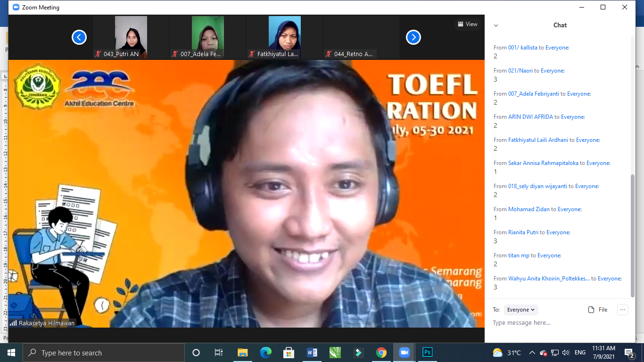Click Putri AN's muted microphone icon

[x=99, y=54]
